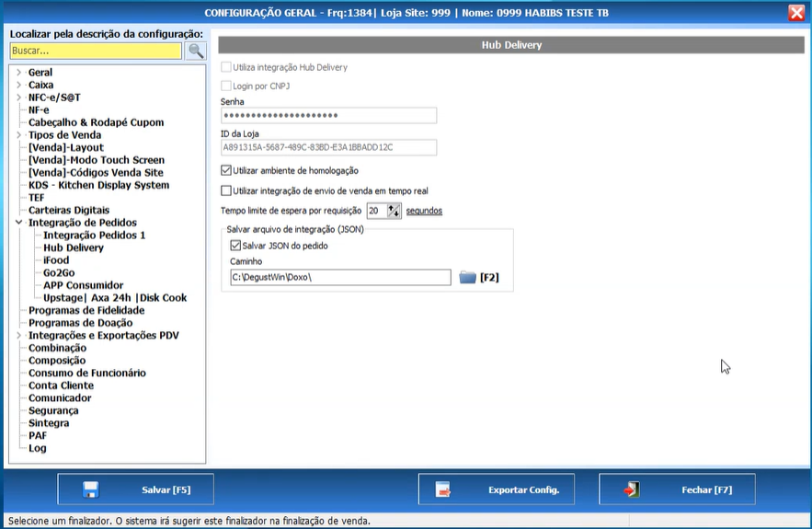
Task: Open Segurança settings
Action: [53, 410]
